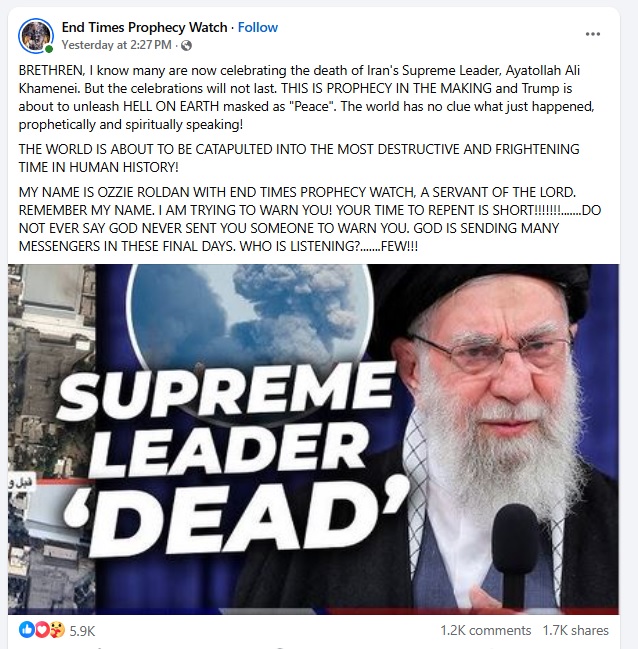Click the 'THE WORLD IS ABOUT TO BE CATAPULTED' text
The width and height of the screenshot is (638, 649).
299,158
